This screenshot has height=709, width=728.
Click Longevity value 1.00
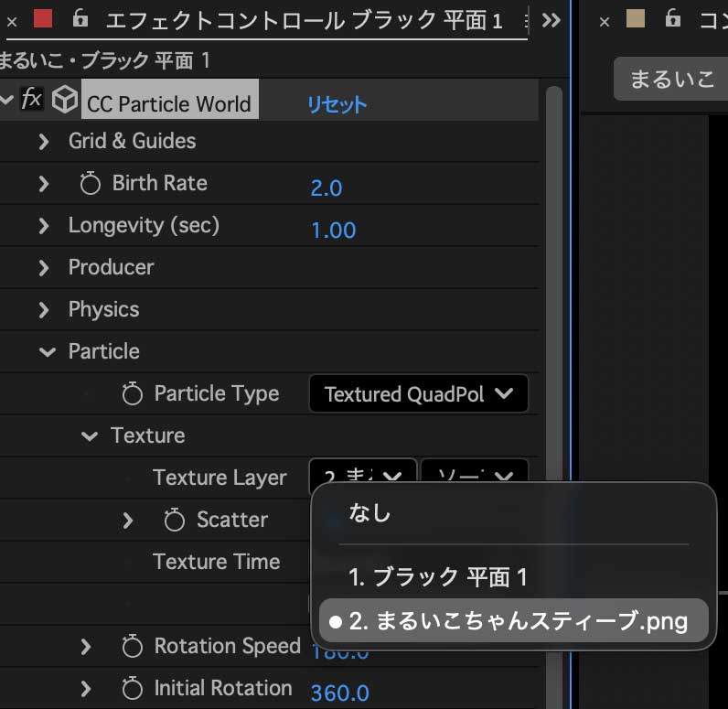[333, 231]
